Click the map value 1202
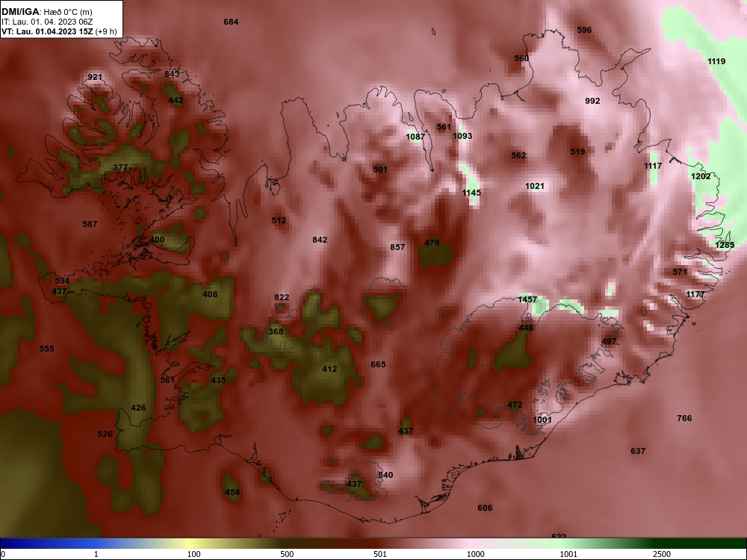The width and height of the screenshot is (747, 560). tap(701, 177)
